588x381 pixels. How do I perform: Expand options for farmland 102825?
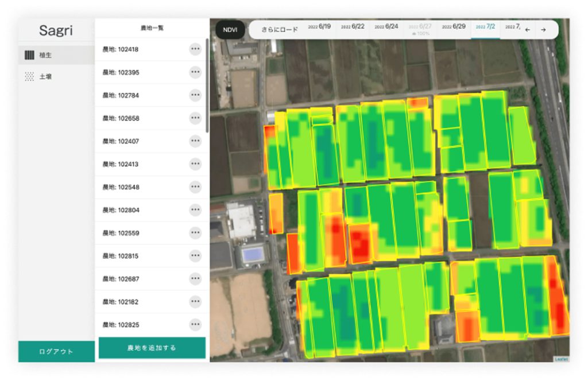coord(195,324)
